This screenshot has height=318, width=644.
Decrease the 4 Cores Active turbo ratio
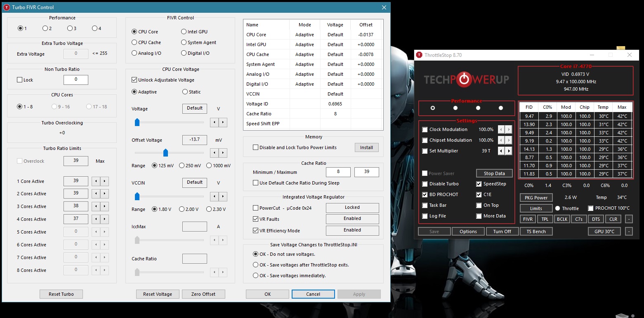96,219
